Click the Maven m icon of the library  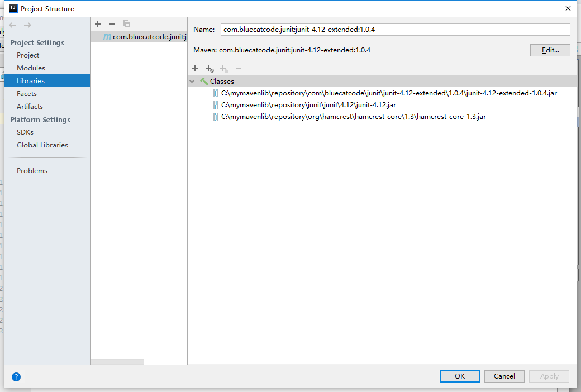point(107,37)
